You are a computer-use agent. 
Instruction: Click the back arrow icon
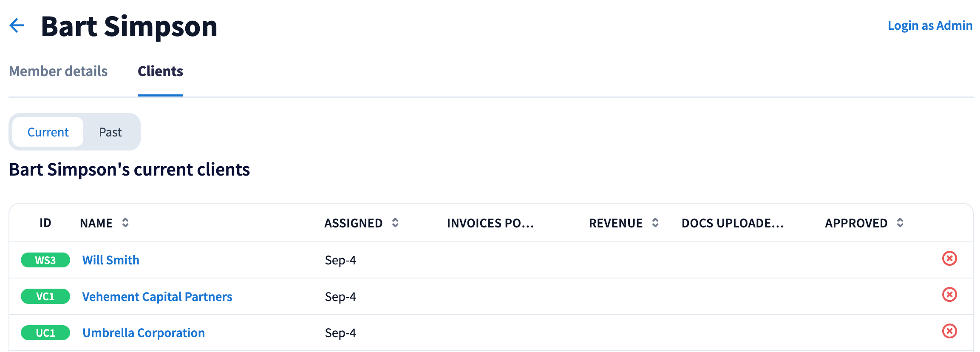click(x=17, y=26)
